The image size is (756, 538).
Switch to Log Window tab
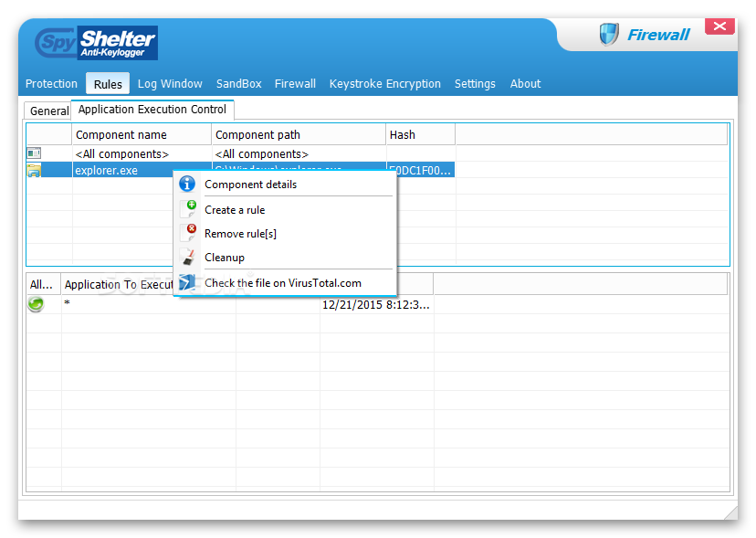tap(170, 83)
